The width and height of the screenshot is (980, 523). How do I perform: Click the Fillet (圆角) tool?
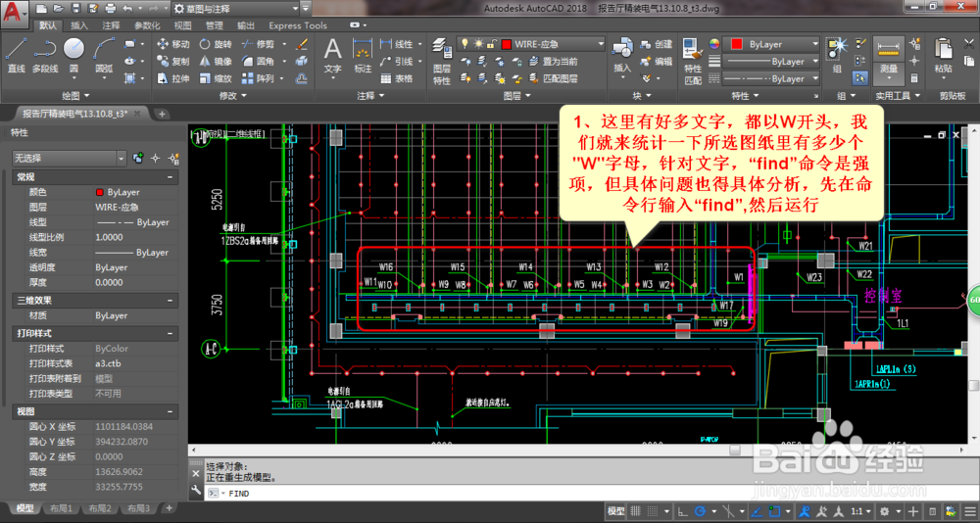point(258,62)
